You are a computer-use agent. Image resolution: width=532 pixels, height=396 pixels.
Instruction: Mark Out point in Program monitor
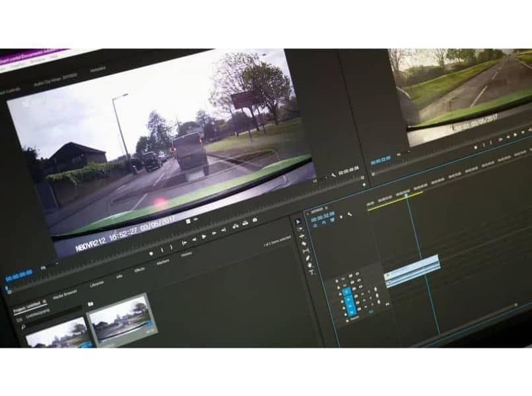(490, 143)
